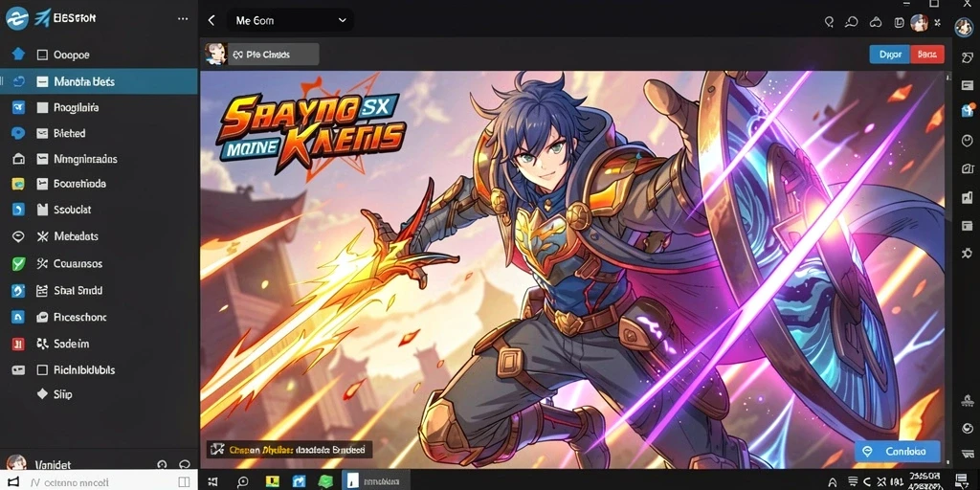
Task: Select Manata Bets in the sidebar
Action: click(99, 81)
